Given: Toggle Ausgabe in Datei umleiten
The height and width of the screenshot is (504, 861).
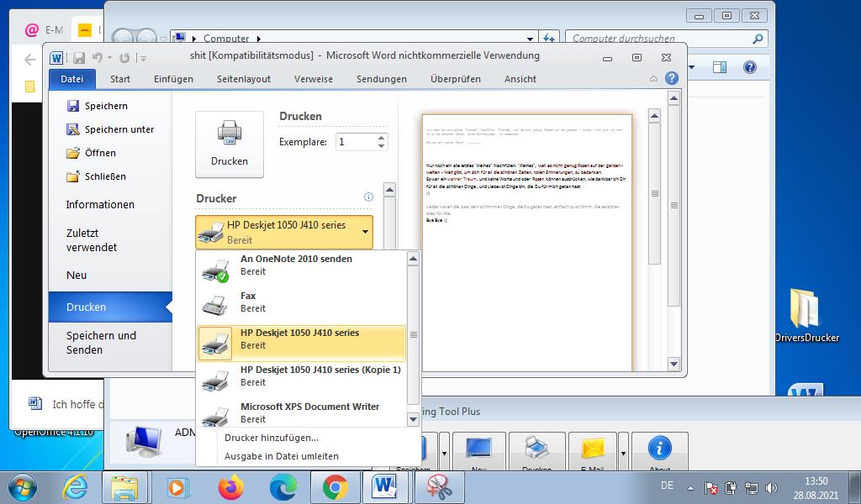Looking at the screenshot, I should (281, 456).
